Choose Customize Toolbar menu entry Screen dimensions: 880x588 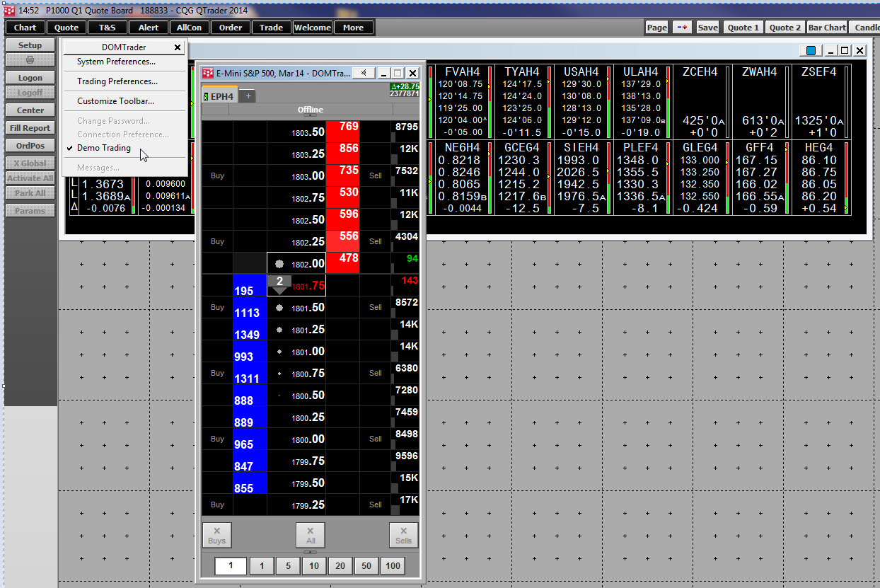tap(116, 101)
